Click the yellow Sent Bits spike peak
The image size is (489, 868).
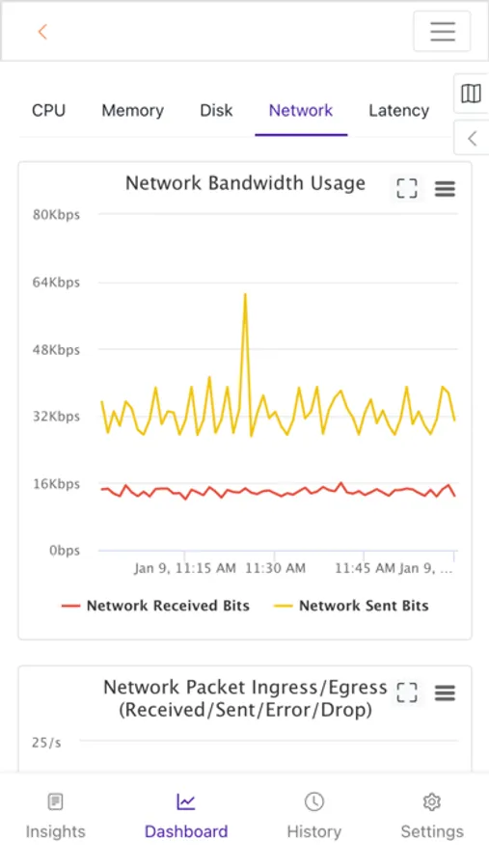pos(245,295)
